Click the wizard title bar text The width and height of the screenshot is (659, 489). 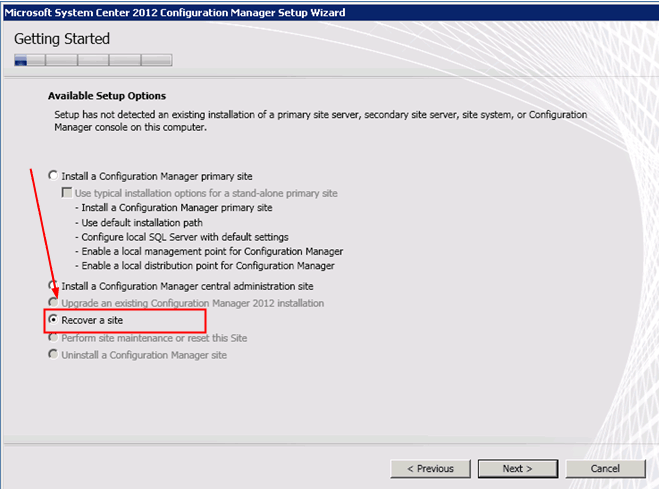click(175, 13)
